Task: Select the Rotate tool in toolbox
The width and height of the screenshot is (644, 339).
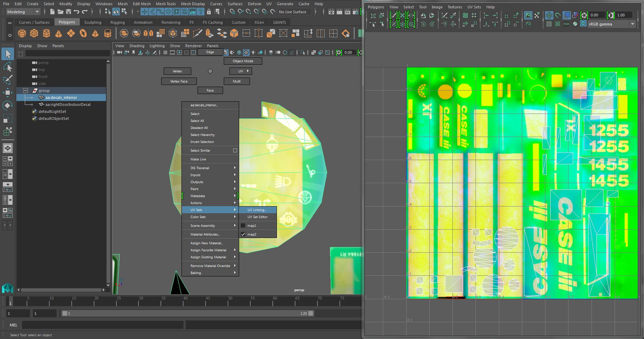Action: pyautogui.click(x=8, y=106)
